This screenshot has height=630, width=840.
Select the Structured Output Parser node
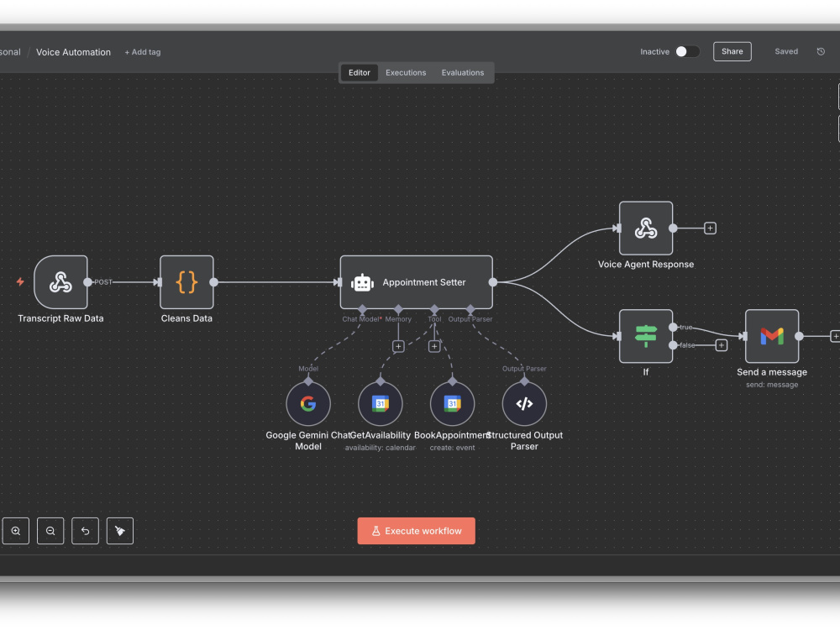pos(524,403)
